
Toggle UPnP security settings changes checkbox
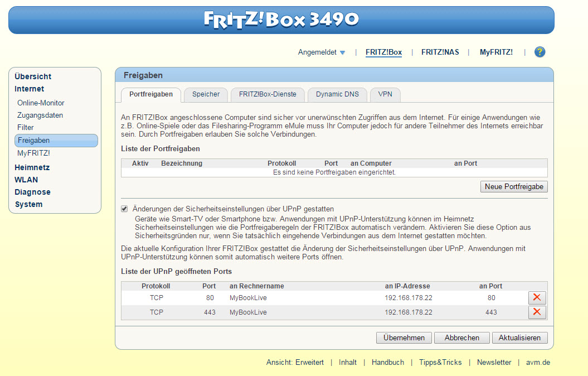point(124,209)
